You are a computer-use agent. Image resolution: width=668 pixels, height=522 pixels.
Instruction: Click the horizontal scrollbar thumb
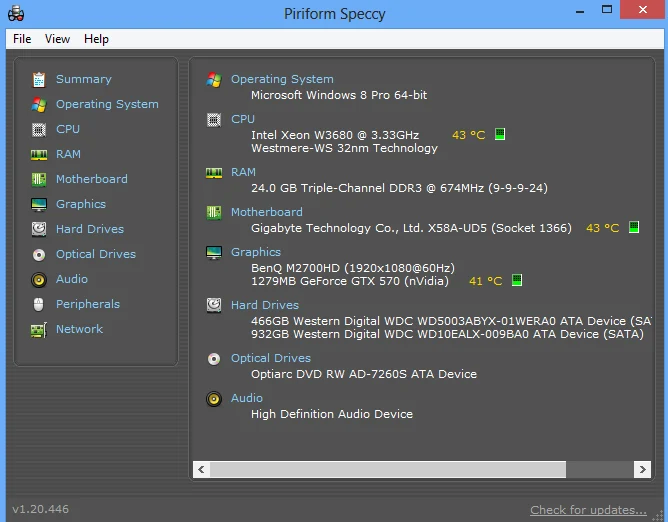pyautogui.click(x=388, y=469)
